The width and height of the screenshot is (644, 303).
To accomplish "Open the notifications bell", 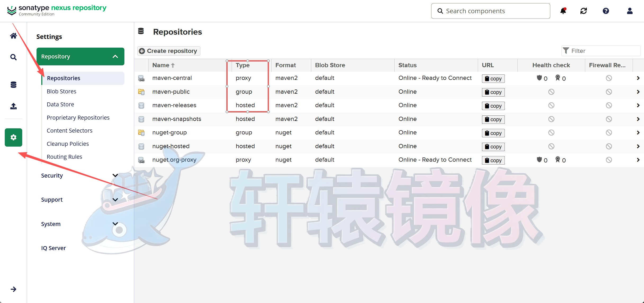I will click(563, 11).
